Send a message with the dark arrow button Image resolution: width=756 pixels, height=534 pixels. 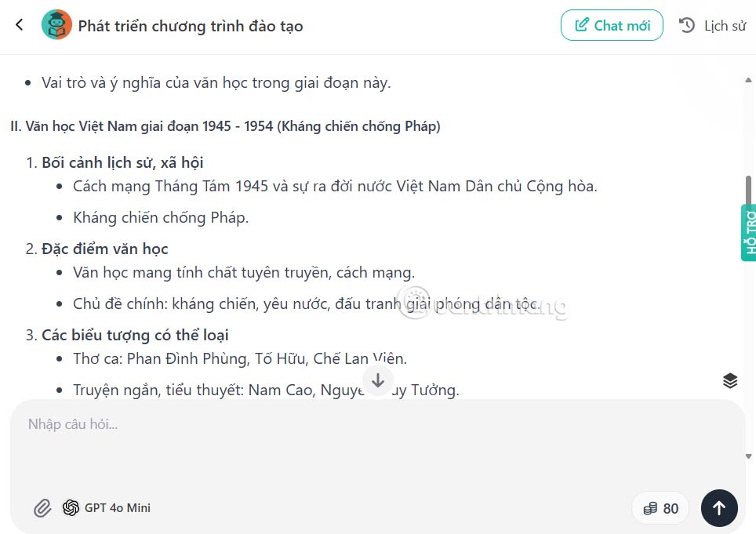click(719, 507)
